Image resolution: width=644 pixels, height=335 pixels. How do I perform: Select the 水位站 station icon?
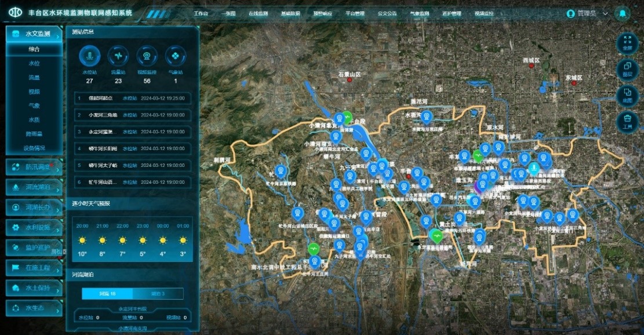coord(89,56)
